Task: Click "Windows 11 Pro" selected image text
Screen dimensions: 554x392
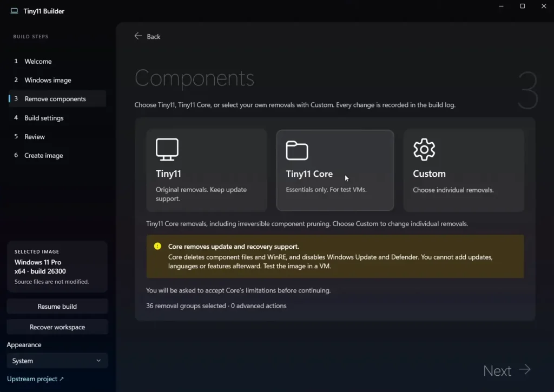Action: pyautogui.click(x=38, y=262)
